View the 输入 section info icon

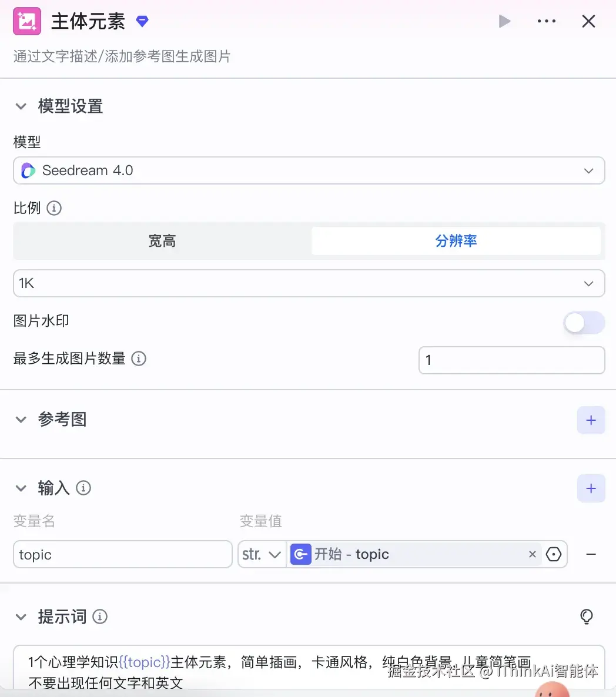pos(83,488)
